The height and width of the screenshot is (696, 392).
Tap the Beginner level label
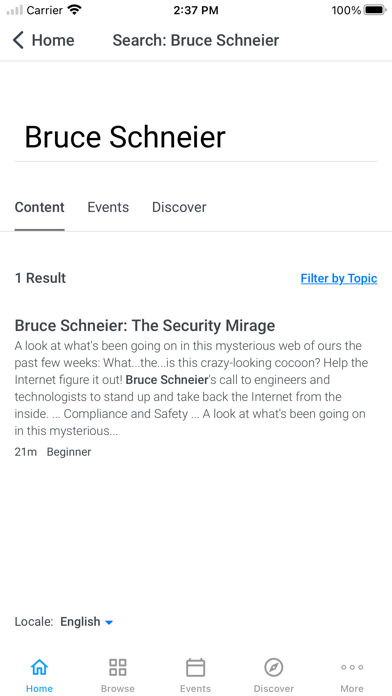pyautogui.click(x=69, y=452)
